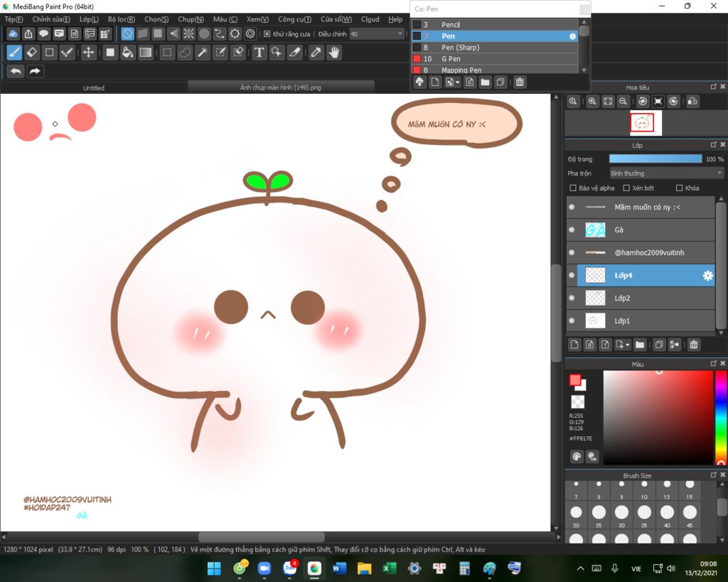Pick the Eyedropper tool
Viewport: 728px width, 582px height.
316,53
